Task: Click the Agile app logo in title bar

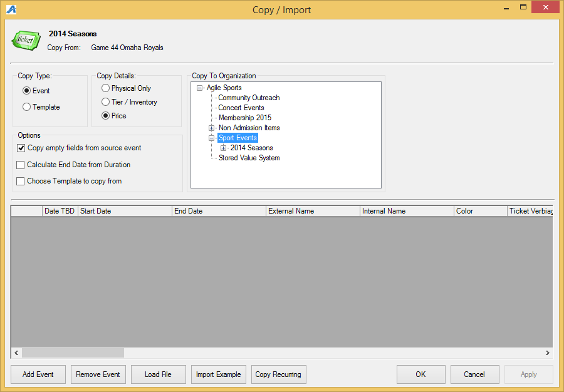Action: click(x=11, y=9)
